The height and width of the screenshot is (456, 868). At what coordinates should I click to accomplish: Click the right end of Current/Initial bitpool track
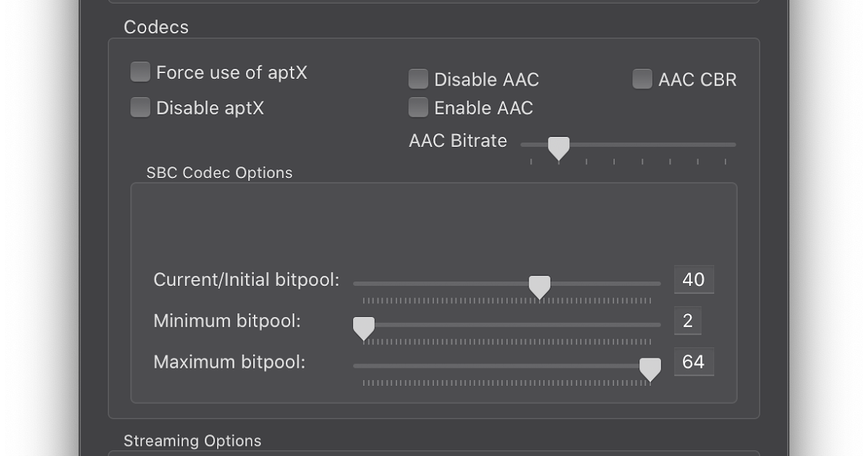[x=659, y=282]
